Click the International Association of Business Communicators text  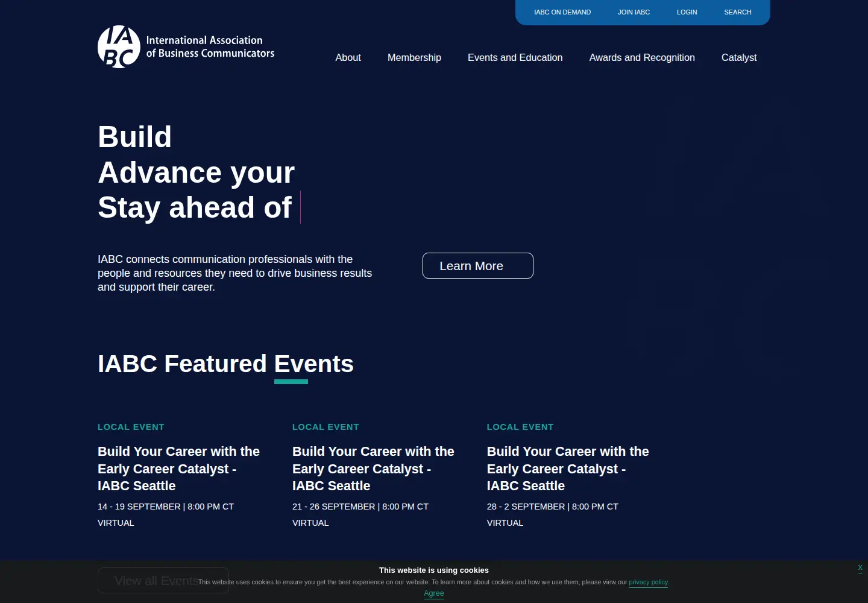210,47
